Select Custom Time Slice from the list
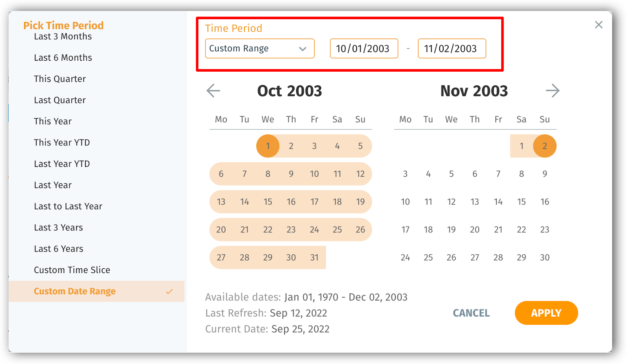The image size is (627, 364). tap(72, 270)
